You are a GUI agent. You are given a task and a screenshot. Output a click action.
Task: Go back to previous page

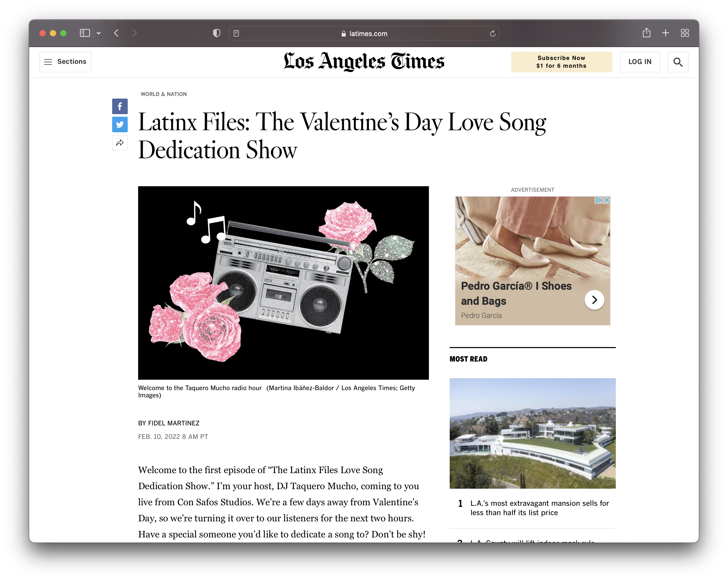[x=117, y=33]
